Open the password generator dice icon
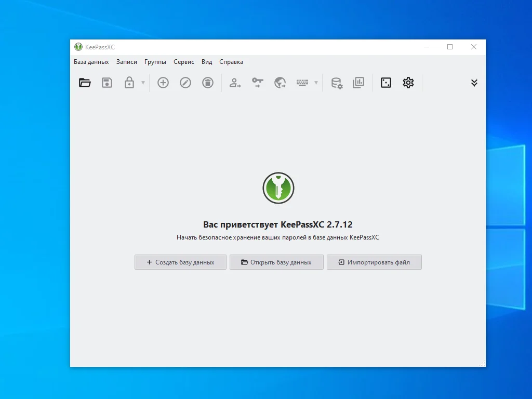 click(x=386, y=83)
